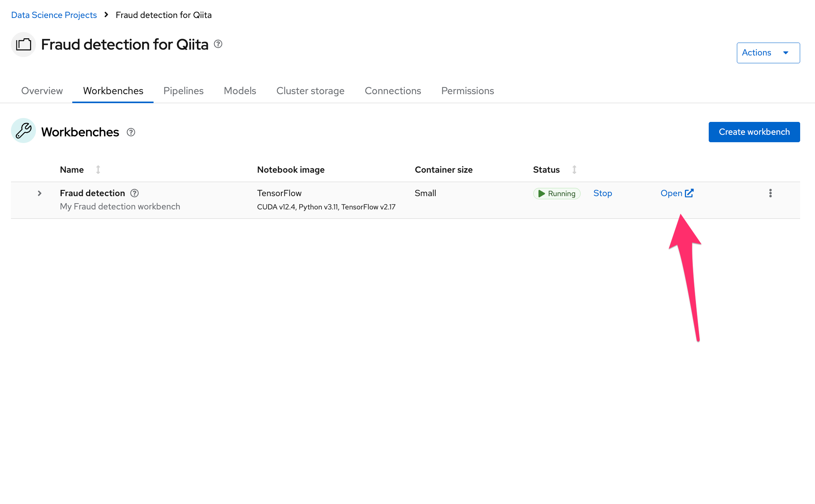815x504 pixels.
Task: Select the Permissions tab
Action: point(467,91)
